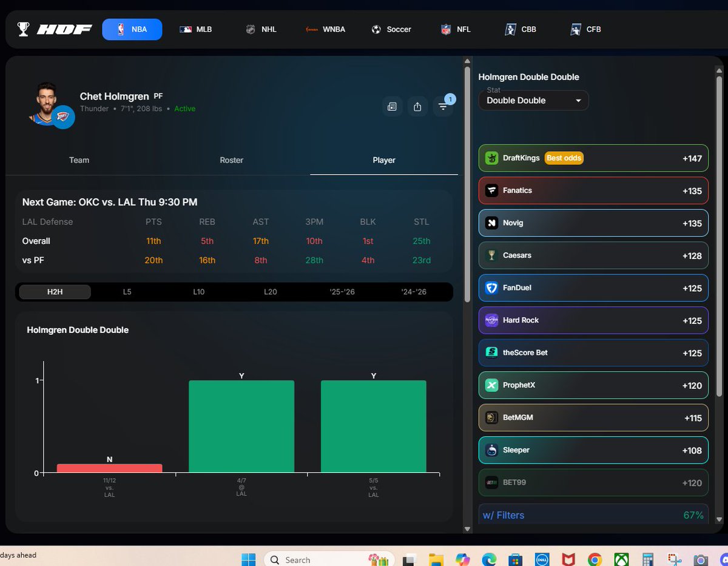
Task: Open the McAfee icon in the taskbar
Action: 568,559
